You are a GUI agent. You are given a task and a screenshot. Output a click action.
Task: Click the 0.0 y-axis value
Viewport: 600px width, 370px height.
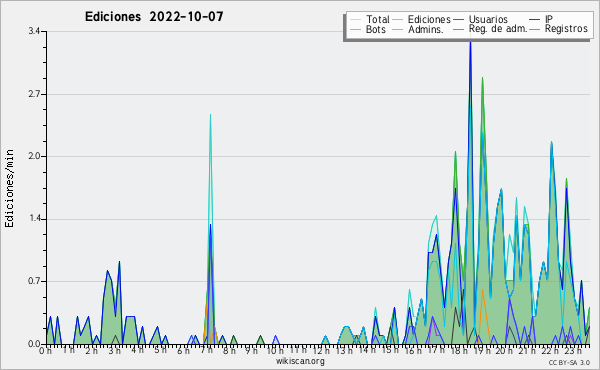34,344
